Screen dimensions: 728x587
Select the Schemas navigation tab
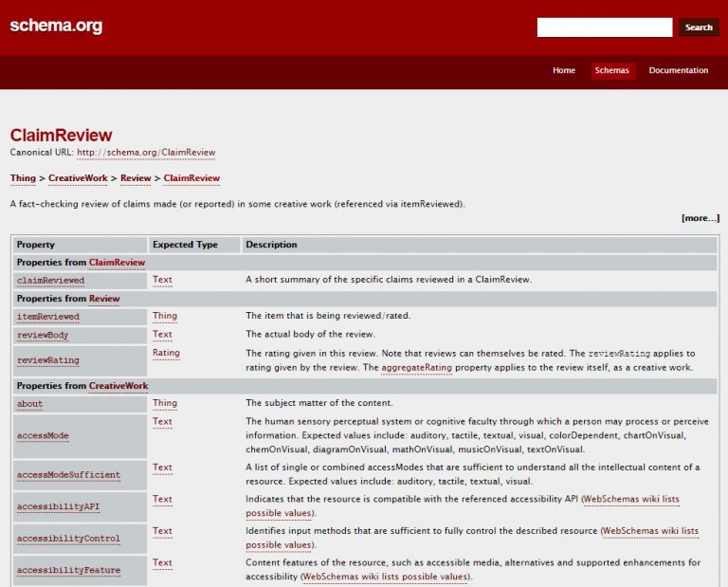pyautogui.click(x=611, y=70)
